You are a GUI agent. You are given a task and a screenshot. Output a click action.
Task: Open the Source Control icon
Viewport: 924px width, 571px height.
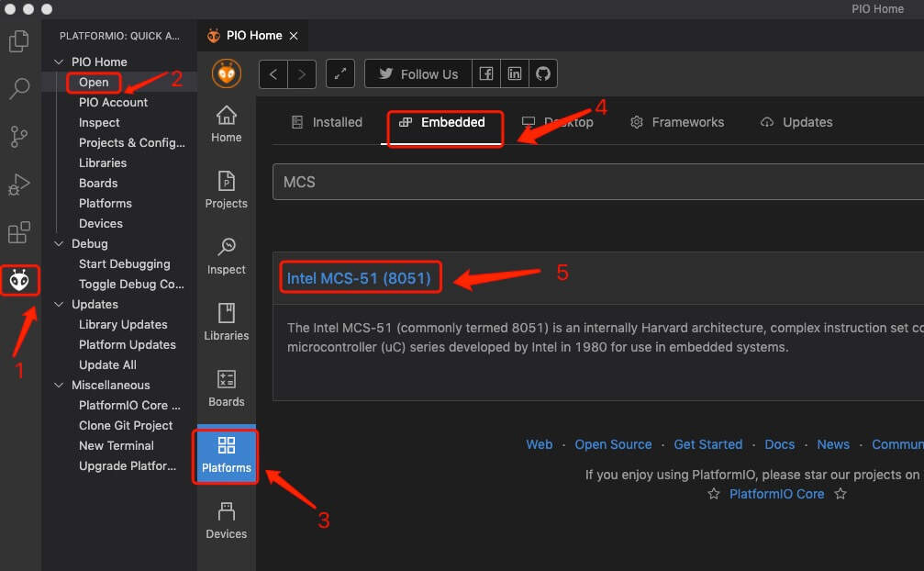[x=18, y=137]
